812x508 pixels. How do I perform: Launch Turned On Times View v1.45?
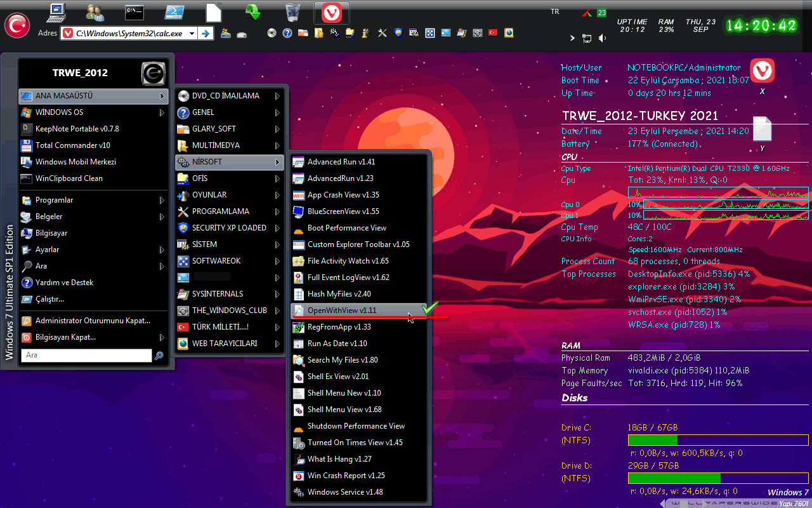360,443
